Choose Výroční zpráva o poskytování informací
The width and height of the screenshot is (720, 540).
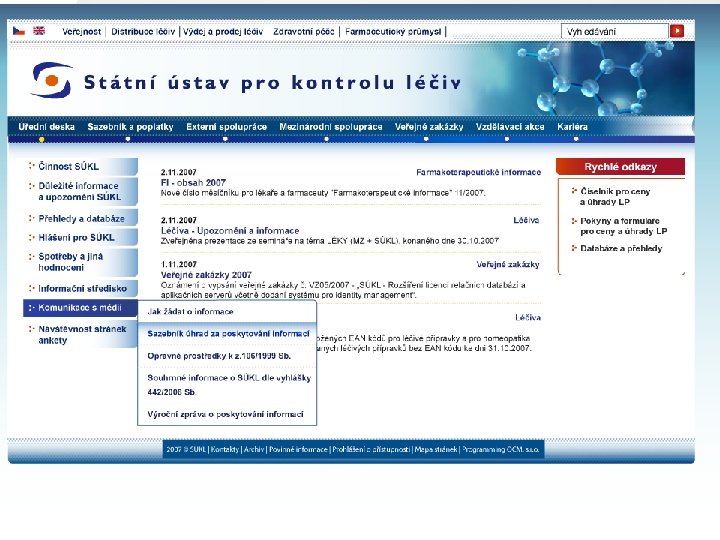225,414
